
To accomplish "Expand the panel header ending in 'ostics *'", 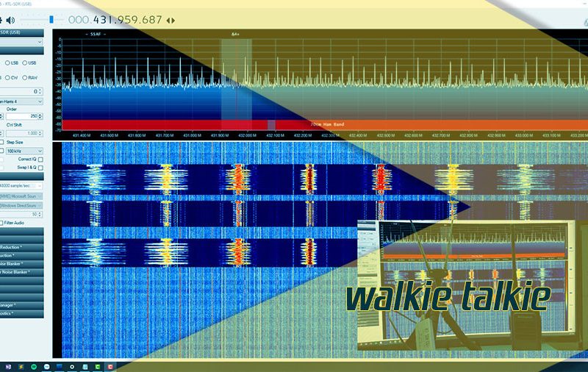I will pos(21,313).
